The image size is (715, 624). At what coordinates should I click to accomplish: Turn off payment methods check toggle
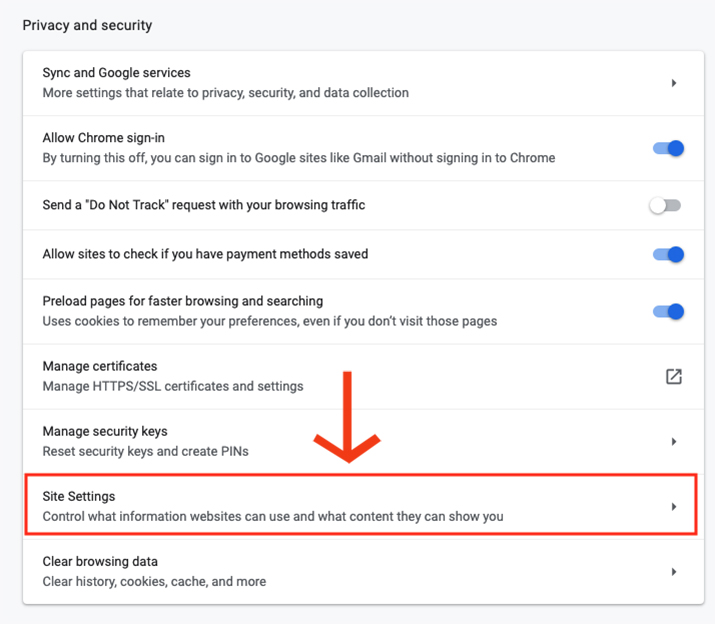668,254
